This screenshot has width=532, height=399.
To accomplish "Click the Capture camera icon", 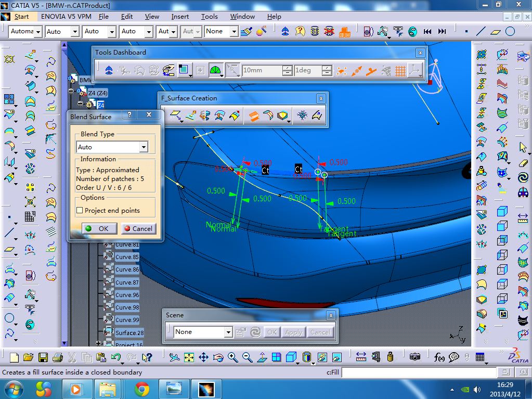I will pos(414,357).
